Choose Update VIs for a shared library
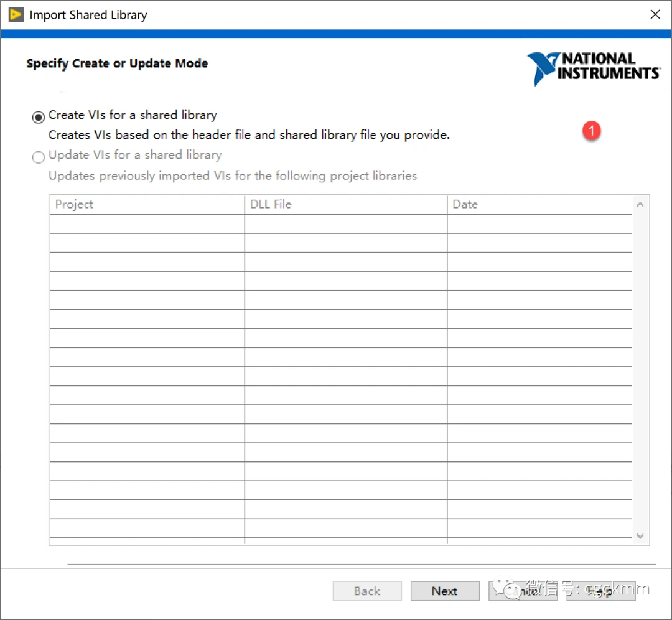Screen dimensions: 672x620 click(39, 157)
